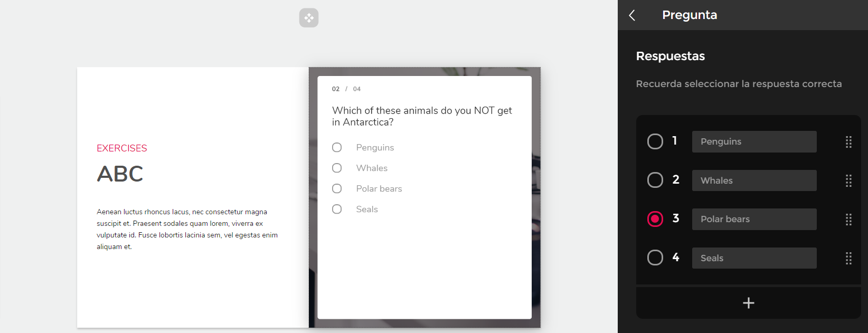
Task: Choose Penguins option in the quiz preview
Action: 337,147
